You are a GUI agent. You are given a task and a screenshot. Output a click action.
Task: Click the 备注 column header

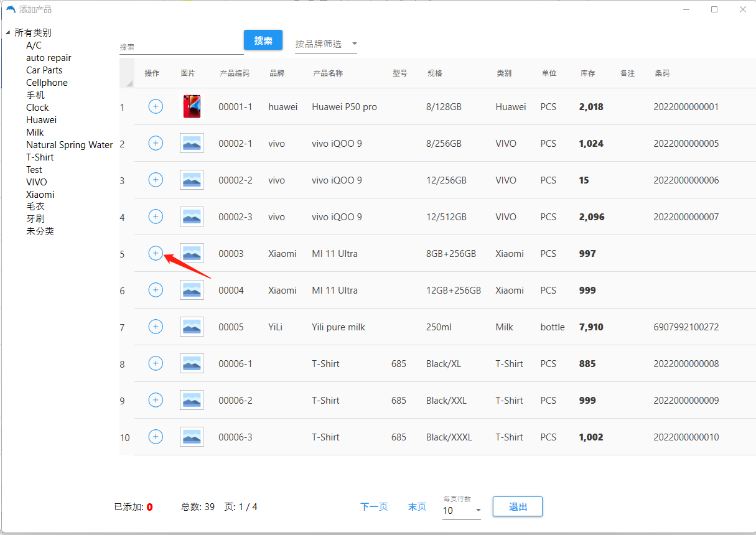(x=627, y=73)
